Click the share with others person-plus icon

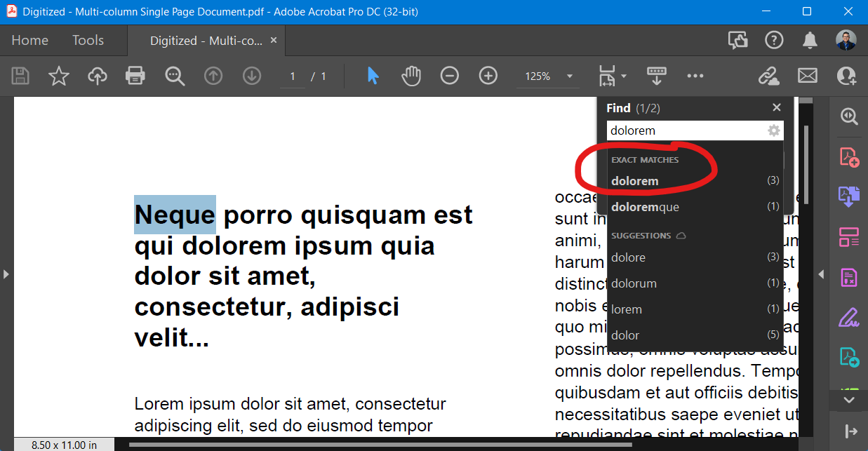(846, 76)
